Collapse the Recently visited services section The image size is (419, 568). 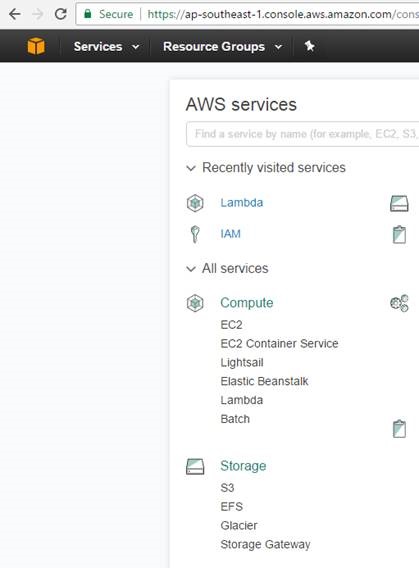point(190,168)
